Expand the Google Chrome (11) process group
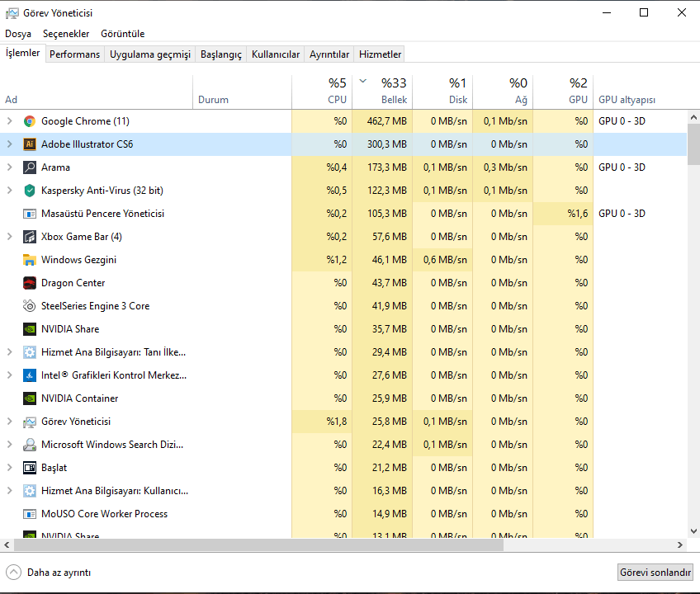The height and width of the screenshot is (594, 700). click(9, 121)
